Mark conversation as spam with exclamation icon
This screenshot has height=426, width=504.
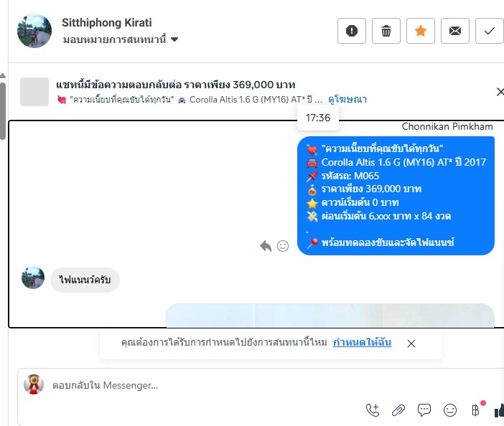352,31
